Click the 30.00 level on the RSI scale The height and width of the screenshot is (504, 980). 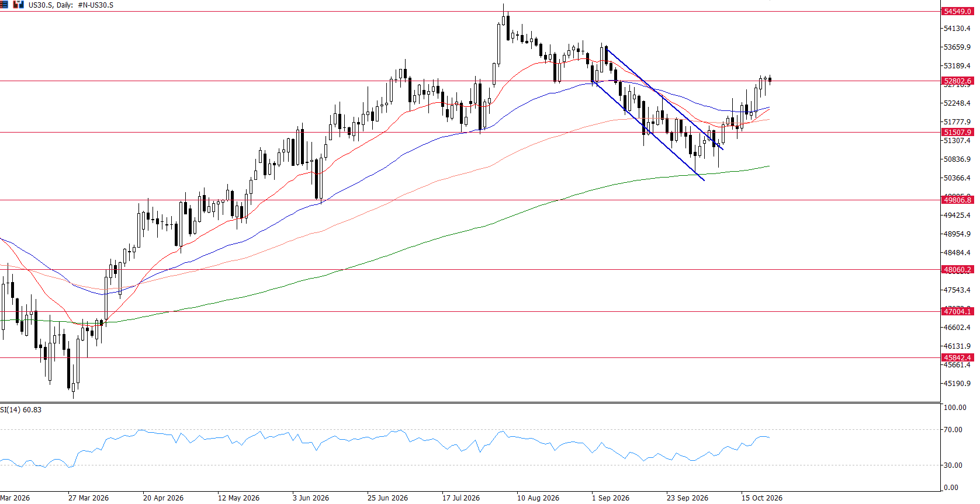point(953,465)
